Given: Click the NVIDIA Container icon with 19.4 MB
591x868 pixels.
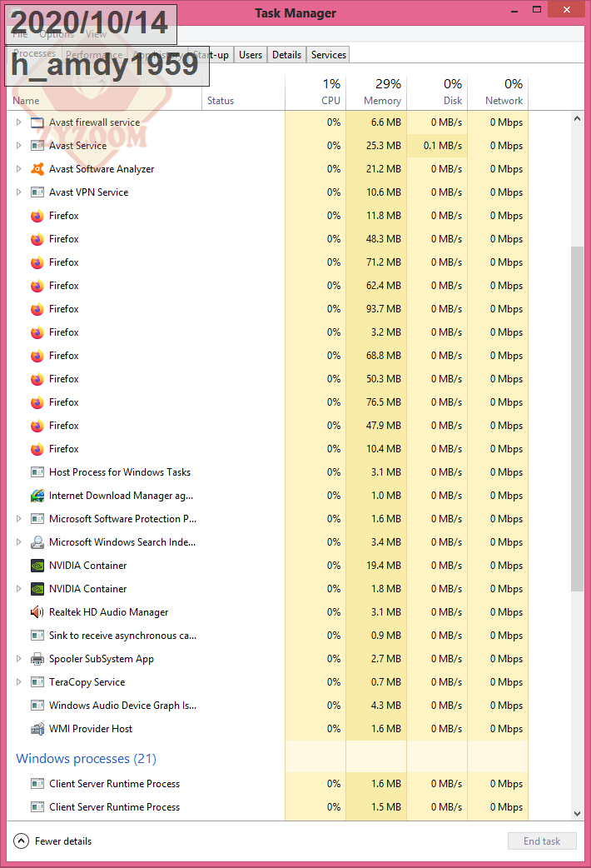Looking at the screenshot, I should point(37,565).
